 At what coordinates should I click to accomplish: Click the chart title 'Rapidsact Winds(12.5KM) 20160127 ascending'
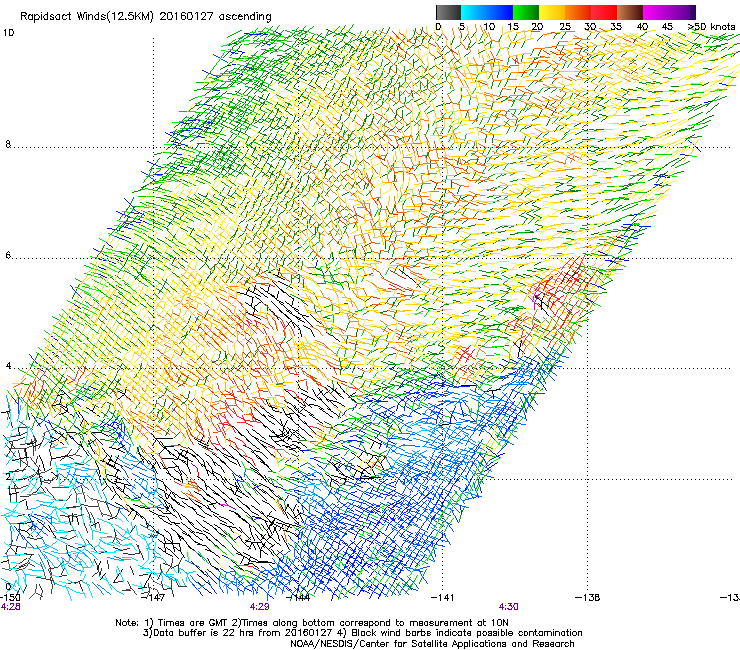coord(146,17)
